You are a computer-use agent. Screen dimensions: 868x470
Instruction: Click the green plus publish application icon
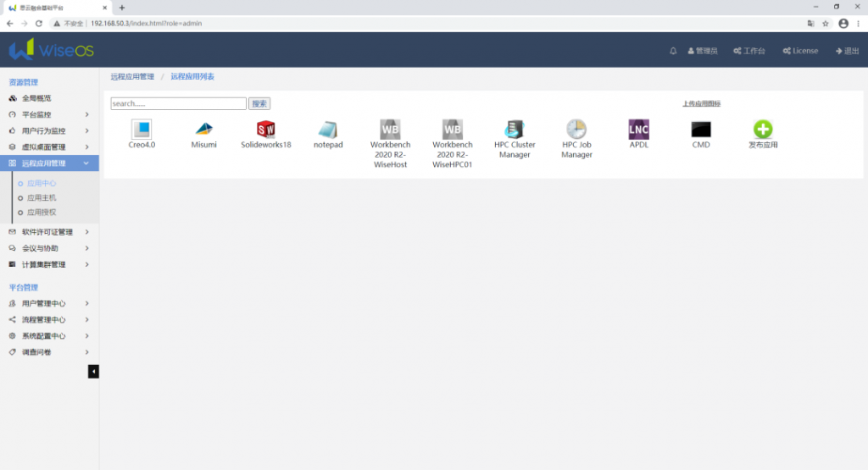point(763,130)
